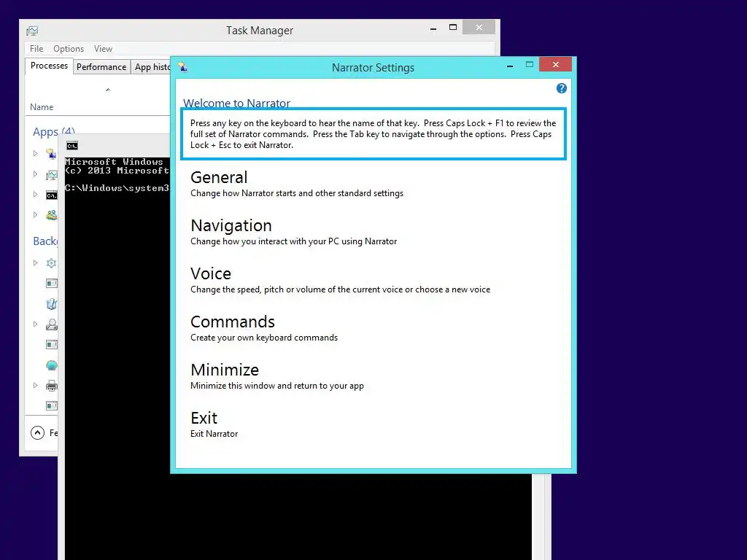Screen dimensions: 747x560
Task: Click the Apps (4) group heading
Action: [54, 131]
